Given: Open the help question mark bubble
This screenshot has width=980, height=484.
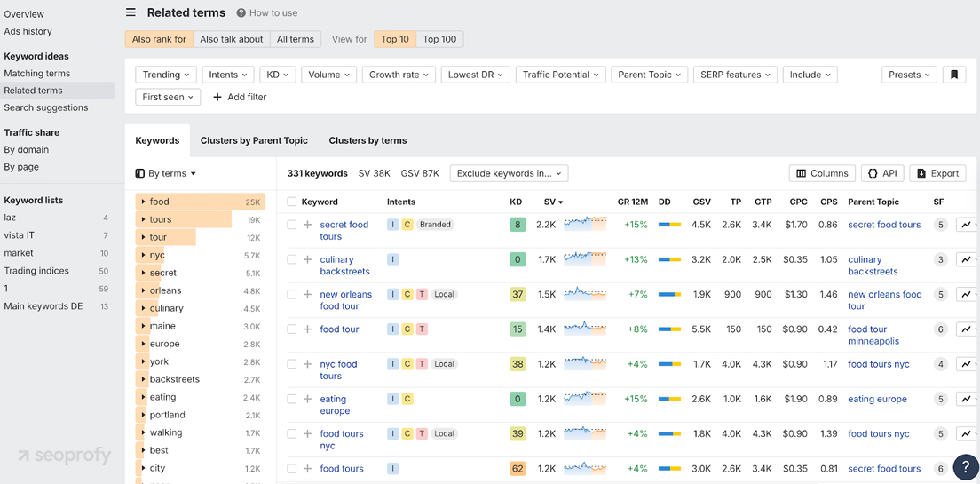Looking at the screenshot, I should pyautogui.click(x=965, y=467).
